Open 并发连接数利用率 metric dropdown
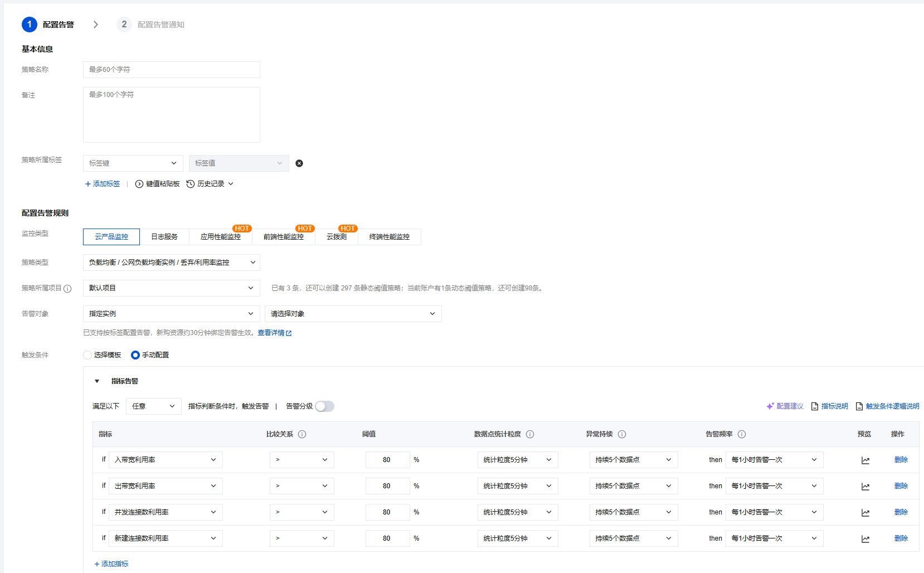The image size is (924, 573). [x=166, y=512]
